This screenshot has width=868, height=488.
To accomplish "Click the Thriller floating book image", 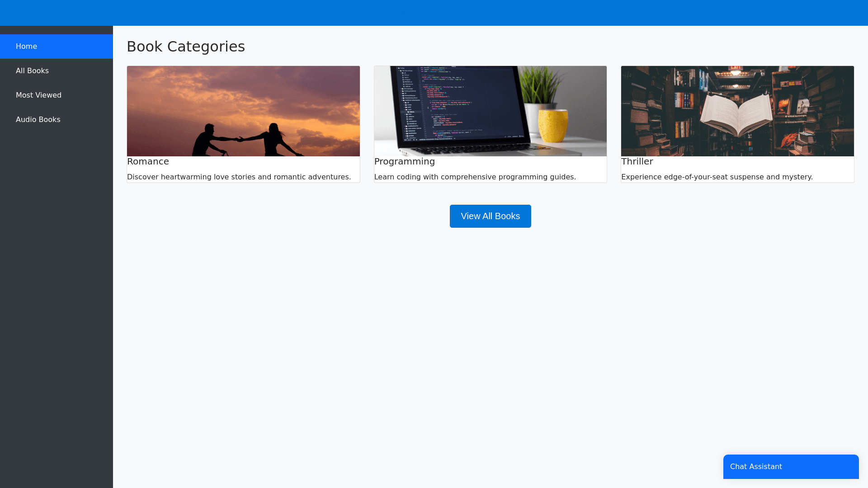I will pos(737,111).
